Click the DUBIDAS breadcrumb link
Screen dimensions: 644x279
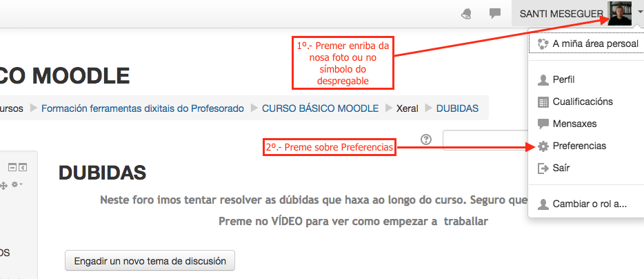click(x=457, y=108)
